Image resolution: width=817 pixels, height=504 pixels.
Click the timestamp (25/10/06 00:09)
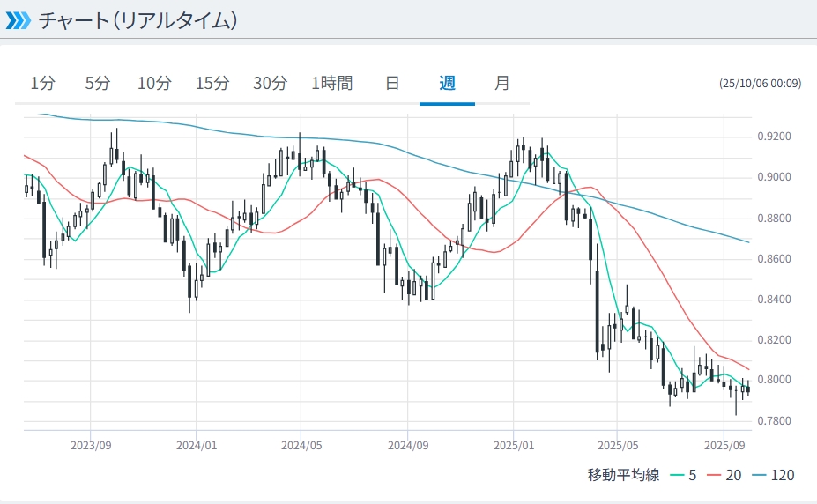point(760,84)
